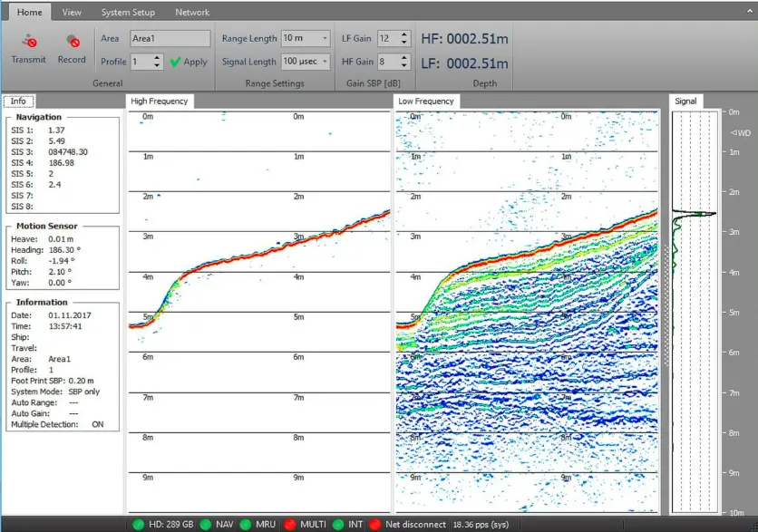
Task: Click the NAV status indicator light
Action: pos(206,524)
